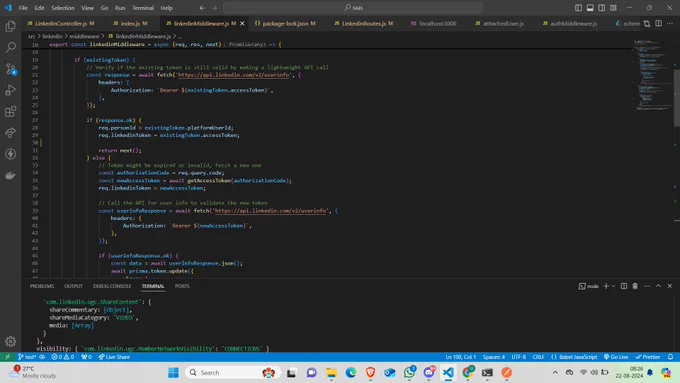Click the VS Code logo in title bar

pos(8,7)
